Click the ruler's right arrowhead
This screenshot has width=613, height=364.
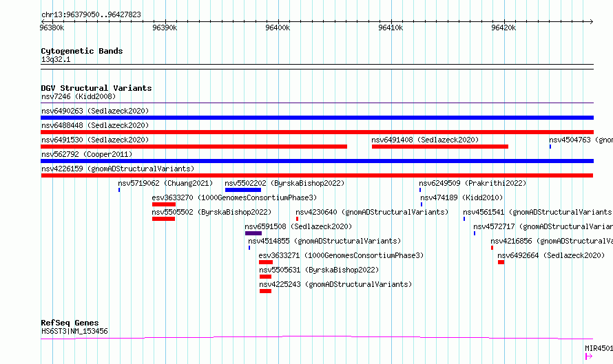591,21
